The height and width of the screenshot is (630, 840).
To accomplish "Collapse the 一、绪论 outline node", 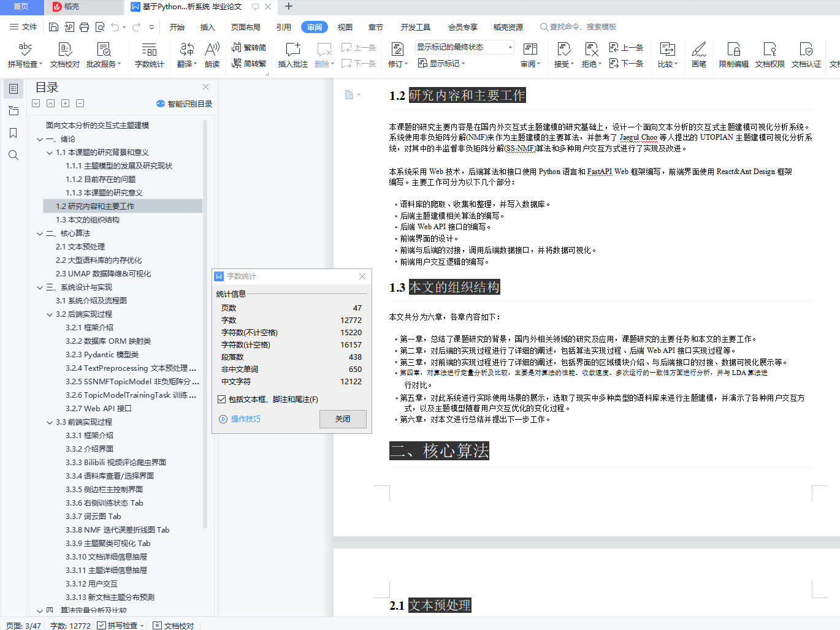I will tap(40, 139).
